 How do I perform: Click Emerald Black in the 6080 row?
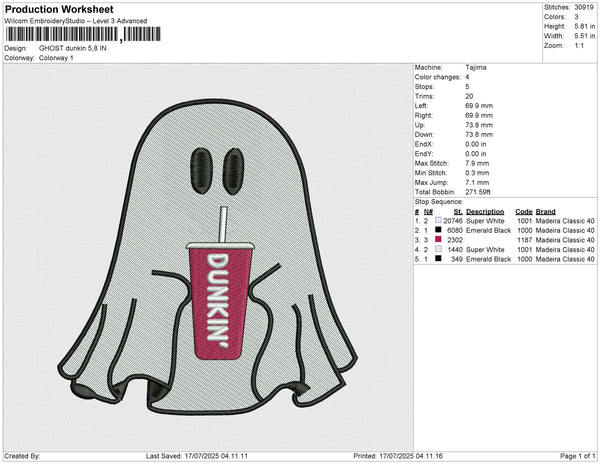(488, 230)
